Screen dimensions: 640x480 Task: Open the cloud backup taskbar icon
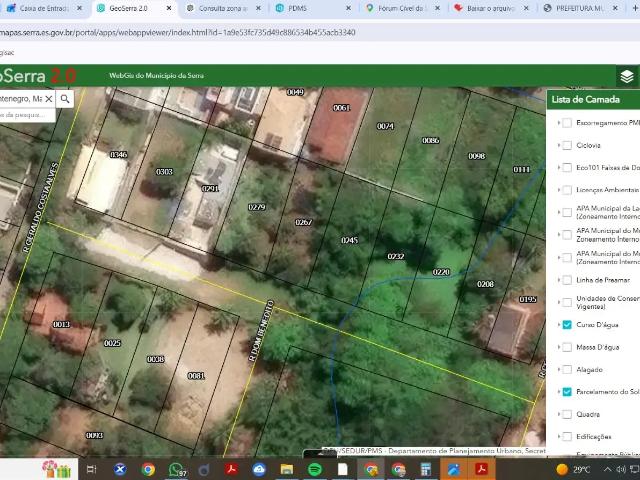259,469
